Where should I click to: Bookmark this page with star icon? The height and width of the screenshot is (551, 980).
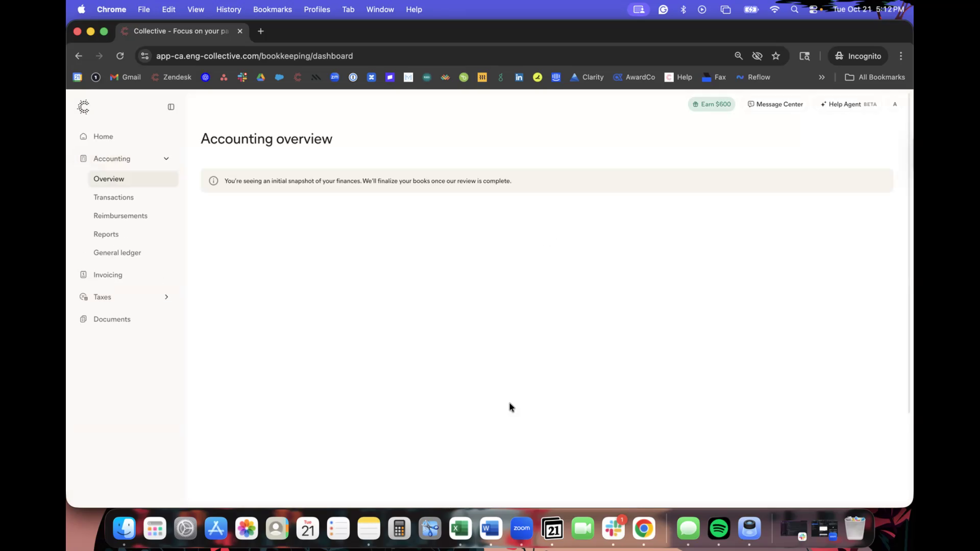[x=776, y=56]
